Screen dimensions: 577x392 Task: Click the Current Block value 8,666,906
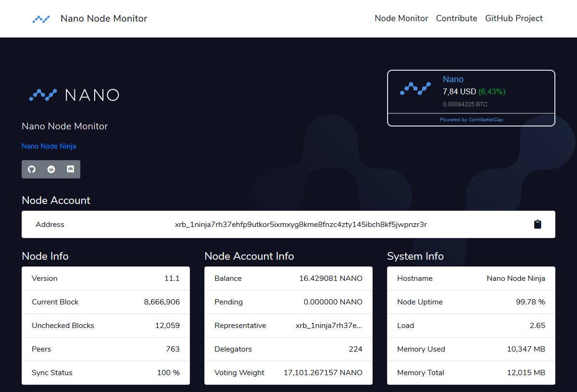point(162,302)
